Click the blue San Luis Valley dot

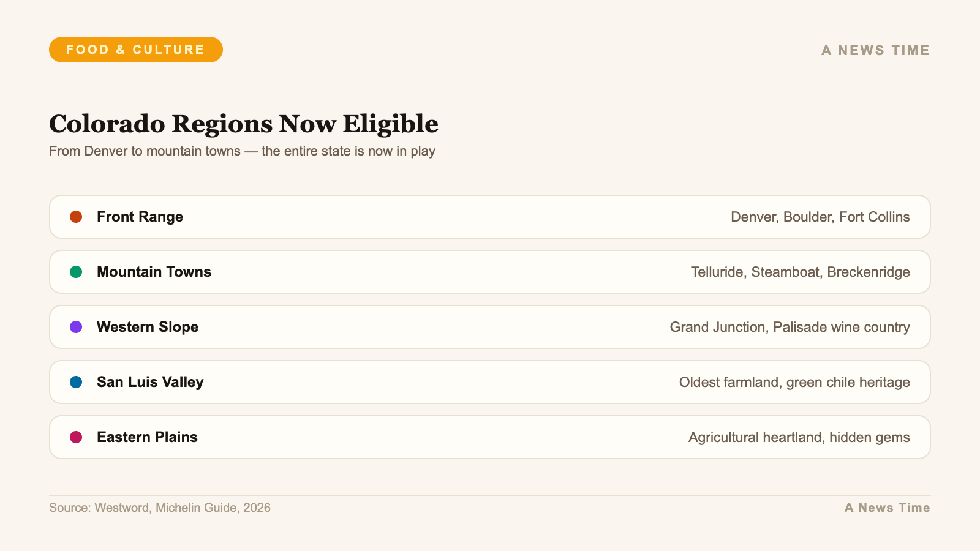(76, 382)
